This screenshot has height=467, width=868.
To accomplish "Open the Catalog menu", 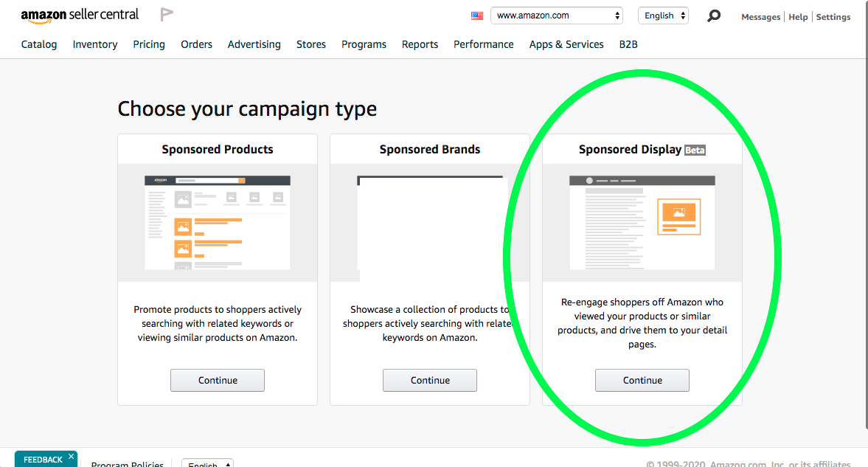I will pos(39,44).
